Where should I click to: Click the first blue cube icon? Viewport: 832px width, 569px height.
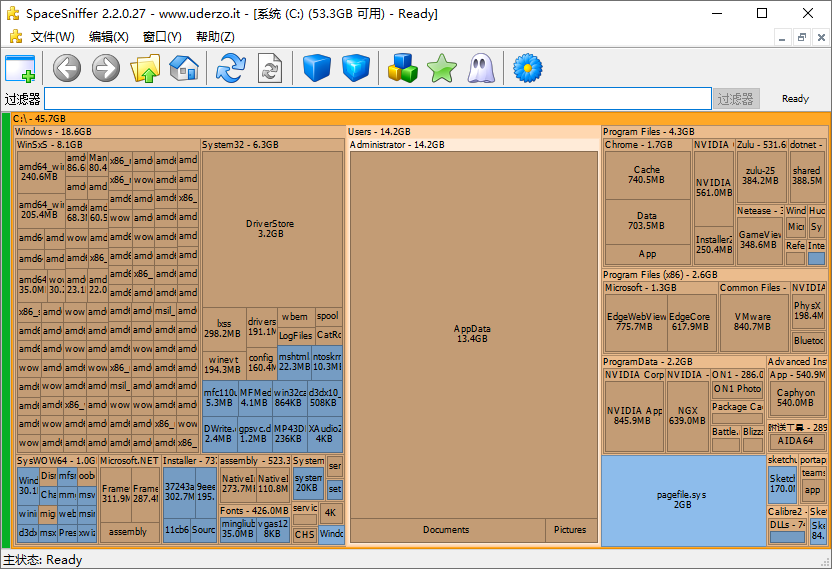317,68
